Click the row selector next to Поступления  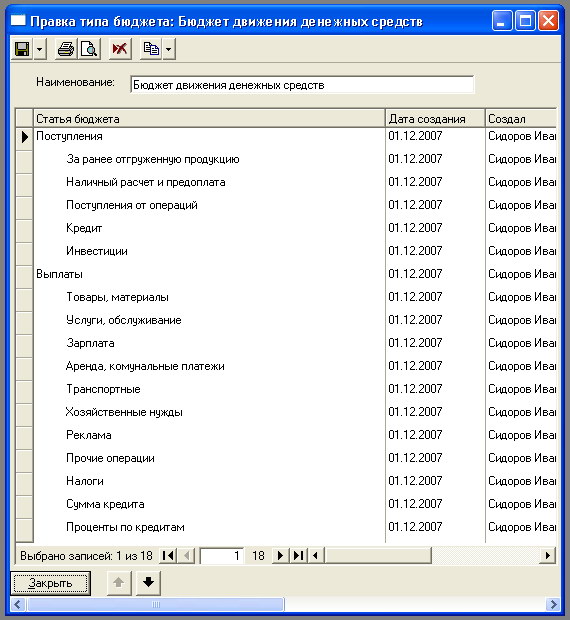point(25,137)
